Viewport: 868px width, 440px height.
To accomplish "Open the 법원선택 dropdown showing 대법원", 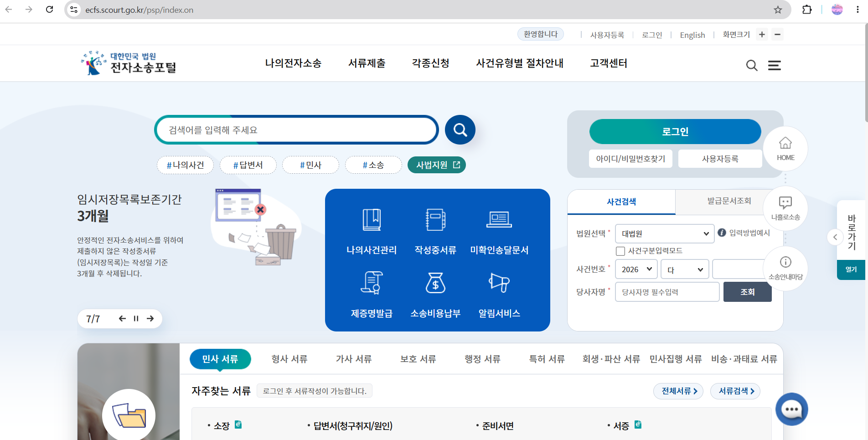I will 665,233.
